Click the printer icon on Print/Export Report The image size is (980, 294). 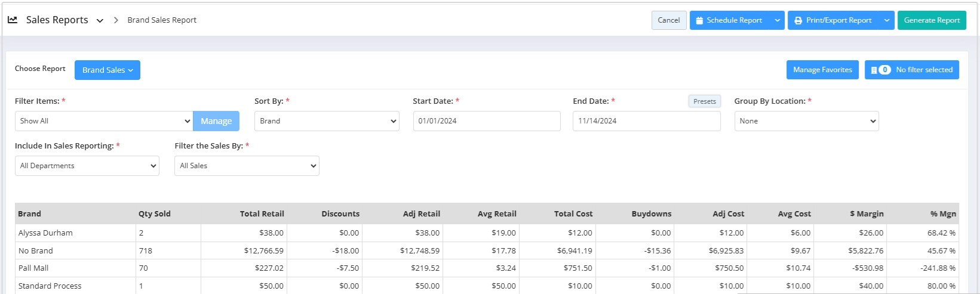[x=798, y=20]
